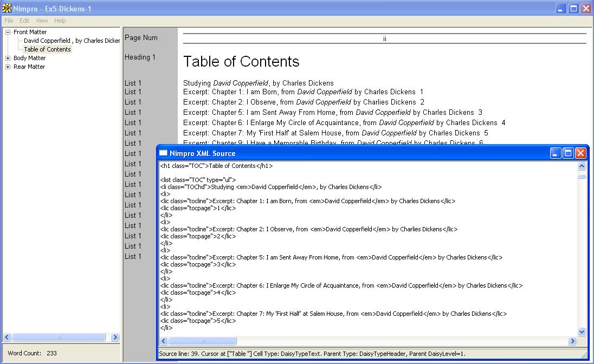Maximize the main Nimpro window

tap(574, 8)
